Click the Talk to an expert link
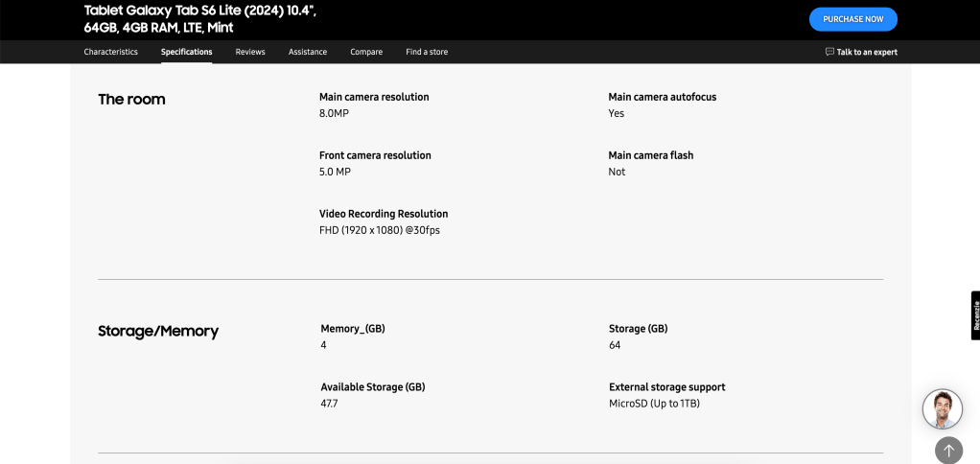Image resolution: width=980 pixels, height=464 pixels. pyautogui.click(x=867, y=52)
